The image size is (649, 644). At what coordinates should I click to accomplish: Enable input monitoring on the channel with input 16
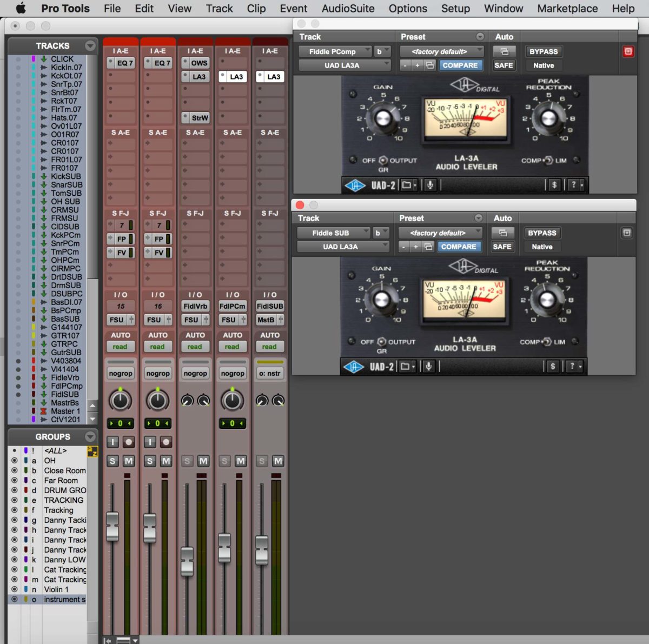[150, 442]
